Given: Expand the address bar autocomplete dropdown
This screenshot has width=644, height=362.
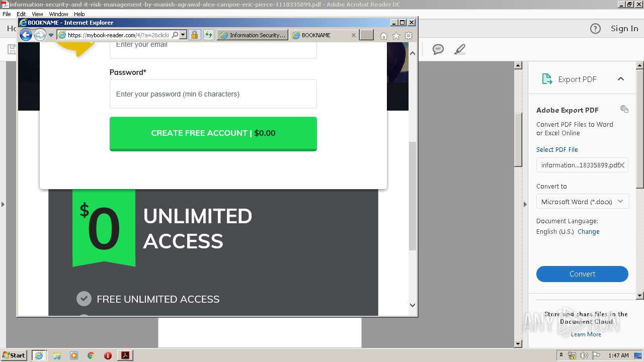Looking at the screenshot, I should 183,35.
